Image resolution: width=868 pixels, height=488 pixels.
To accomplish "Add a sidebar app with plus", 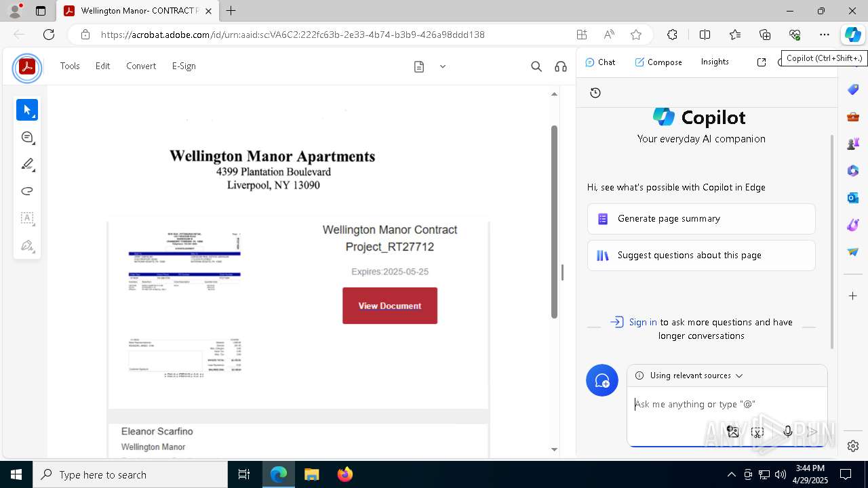I will [853, 296].
